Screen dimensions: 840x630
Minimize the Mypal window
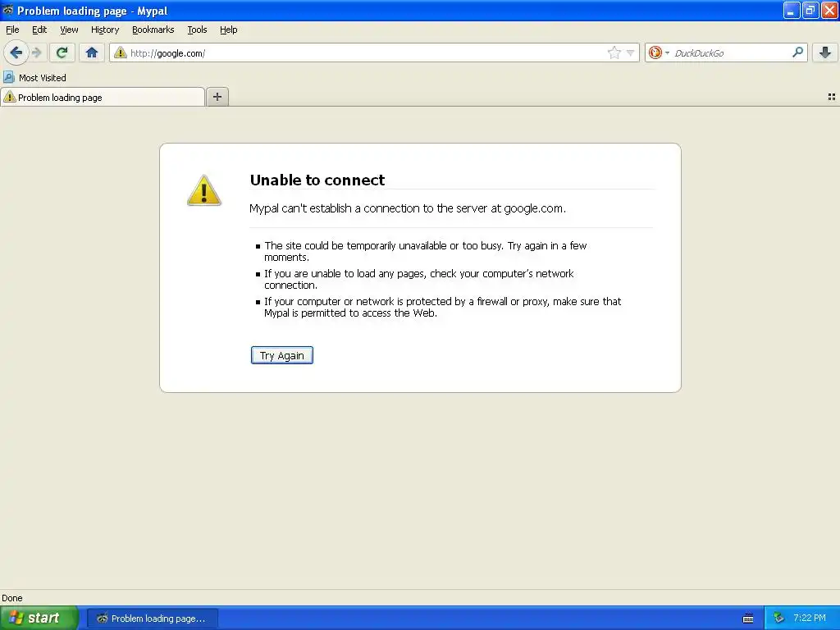(x=792, y=10)
